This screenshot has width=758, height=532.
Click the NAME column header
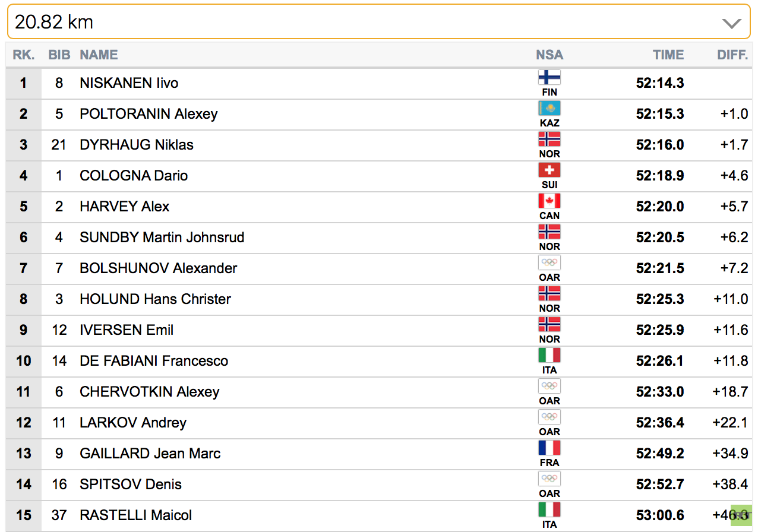[x=99, y=55]
